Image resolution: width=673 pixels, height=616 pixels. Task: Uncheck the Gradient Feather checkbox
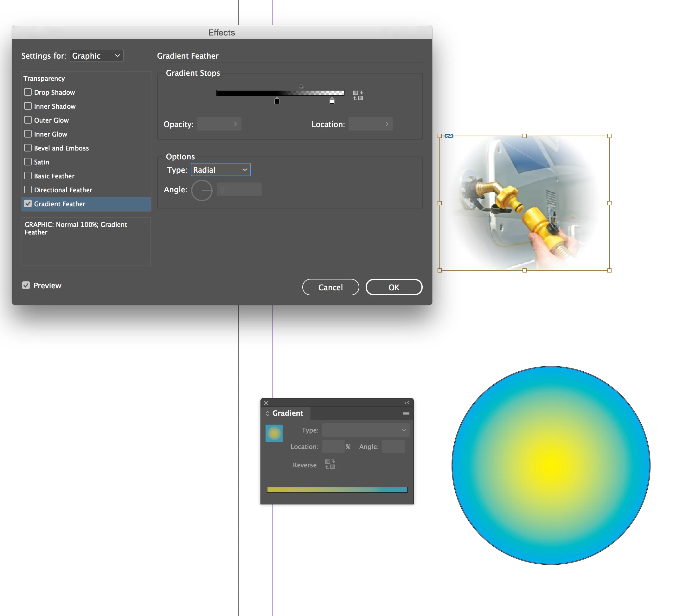pyautogui.click(x=28, y=204)
